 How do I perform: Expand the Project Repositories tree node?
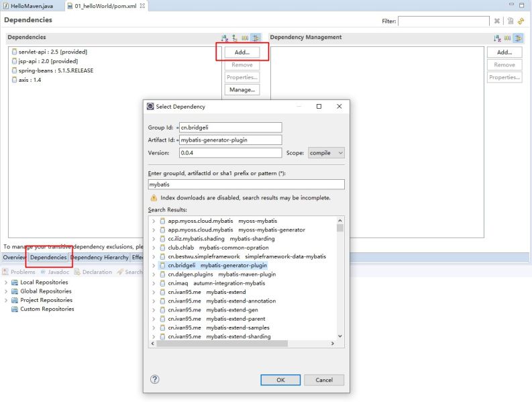coord(6,300)
